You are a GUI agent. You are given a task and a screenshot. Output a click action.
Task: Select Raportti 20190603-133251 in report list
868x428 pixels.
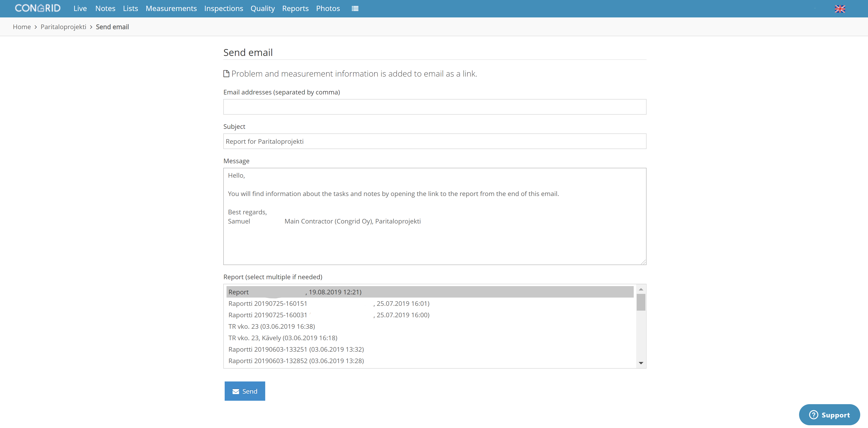point(430,349)
